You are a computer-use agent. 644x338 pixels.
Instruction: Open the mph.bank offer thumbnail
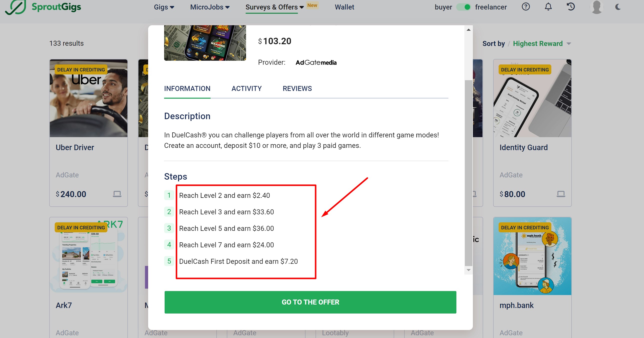[x=532, y=256]
